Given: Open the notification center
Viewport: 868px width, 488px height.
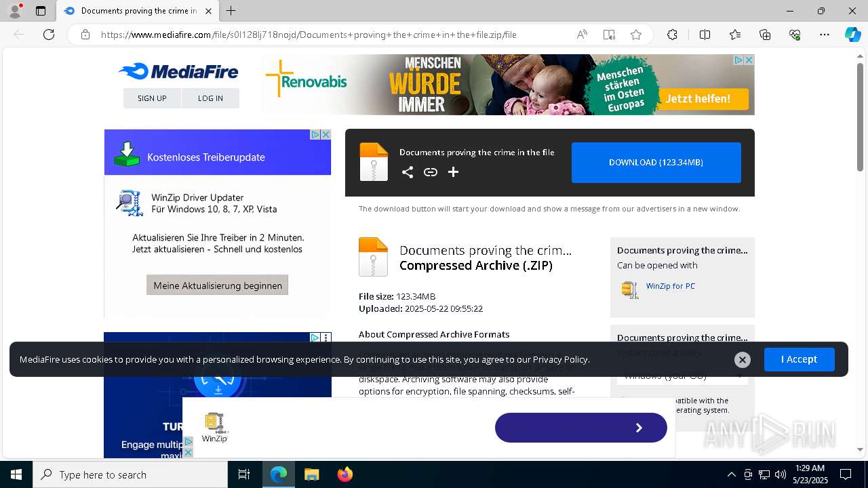Looking at the screenshot, I should click(x=846, y=474).
